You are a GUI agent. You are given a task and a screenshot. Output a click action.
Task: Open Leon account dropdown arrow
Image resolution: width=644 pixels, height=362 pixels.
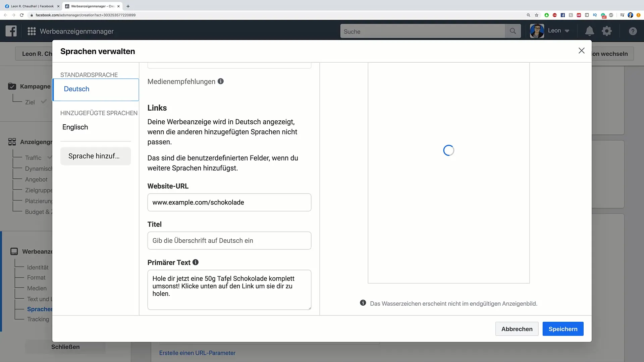tap(567, 31)
